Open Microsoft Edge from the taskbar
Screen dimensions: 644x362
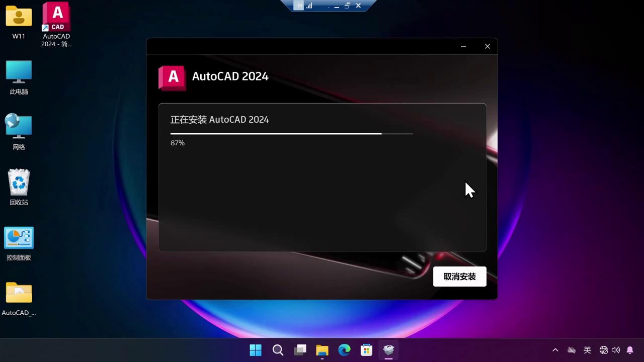click(x=344, y=349)
